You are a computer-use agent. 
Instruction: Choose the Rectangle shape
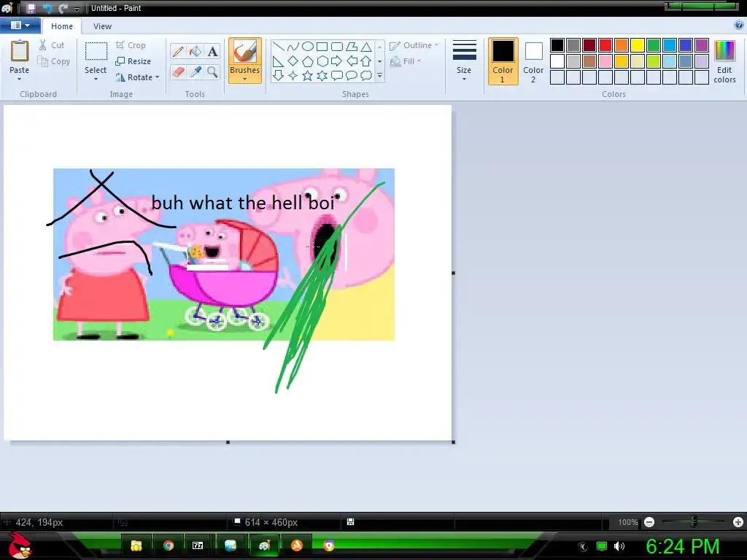pos(322,46)
